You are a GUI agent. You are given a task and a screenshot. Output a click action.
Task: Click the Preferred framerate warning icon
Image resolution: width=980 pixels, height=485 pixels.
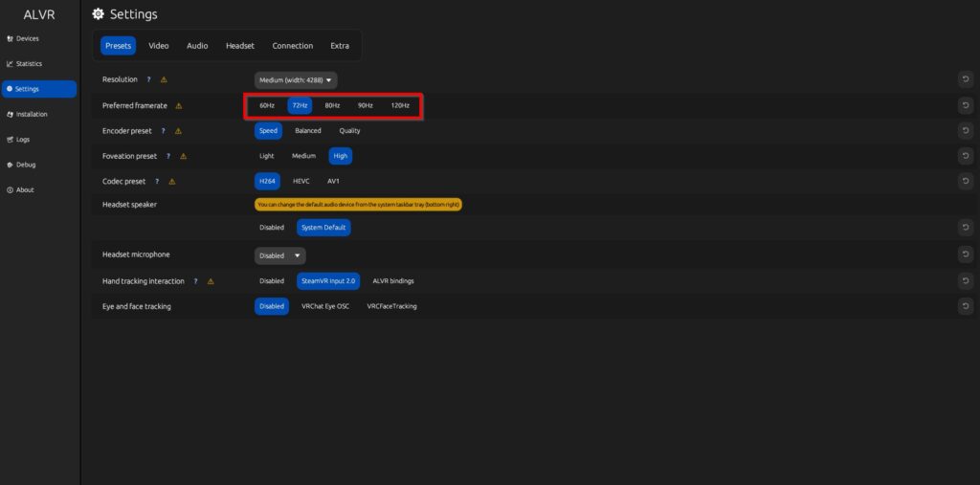179,105
